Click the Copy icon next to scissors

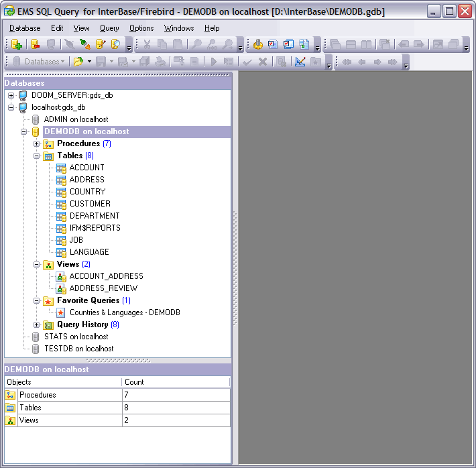(162, 44)
